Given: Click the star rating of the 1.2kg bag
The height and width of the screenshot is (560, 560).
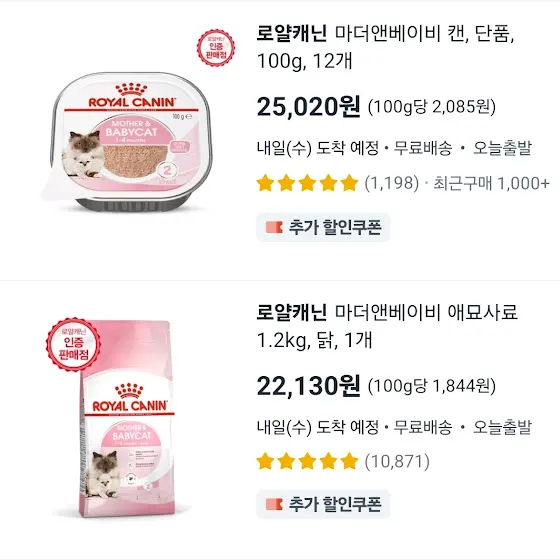Looking at the screenshot, I should click(x=308, y=461).
